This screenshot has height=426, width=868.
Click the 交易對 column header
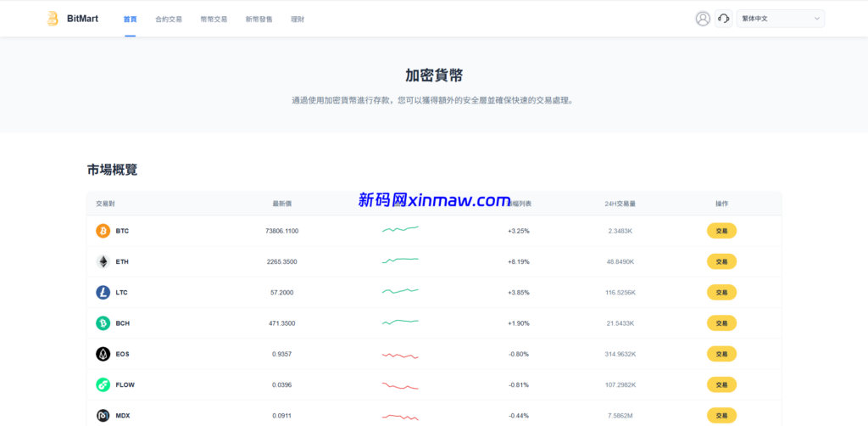point(105,204)
